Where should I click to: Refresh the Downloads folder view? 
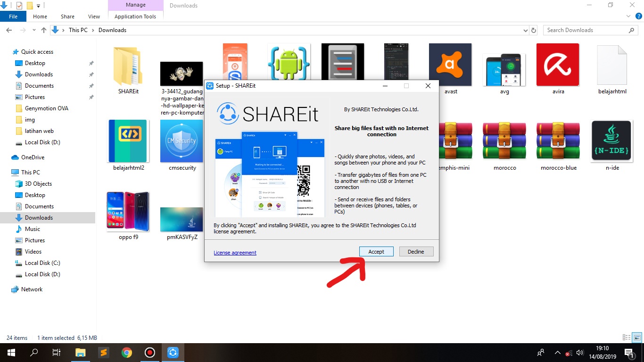coord(534,30)
